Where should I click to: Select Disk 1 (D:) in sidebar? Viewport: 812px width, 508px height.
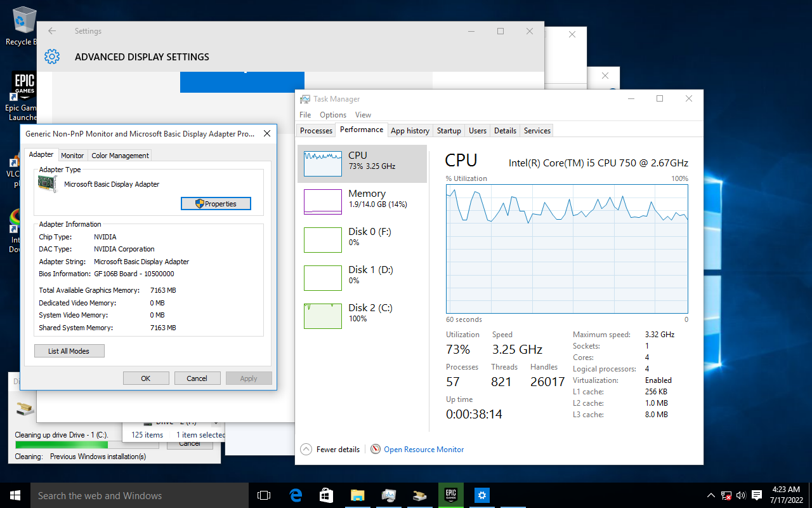click(x=362, y=278)
